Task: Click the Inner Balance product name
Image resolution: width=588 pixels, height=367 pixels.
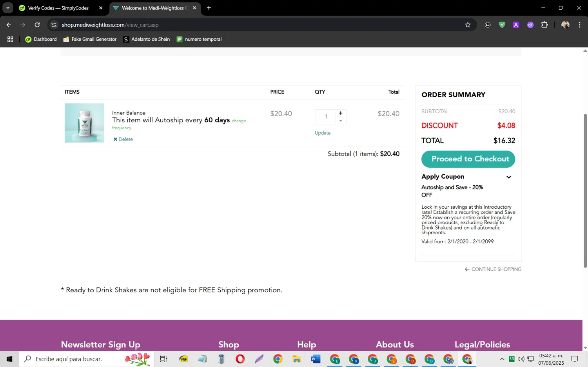Action: [129, 113]
